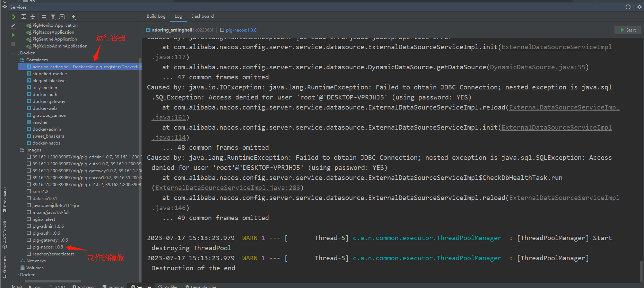Image resolution: width=644 pixels, height=288 pixels.
Task: Click image icon beside nginx:latest
Action: [29, 219]
